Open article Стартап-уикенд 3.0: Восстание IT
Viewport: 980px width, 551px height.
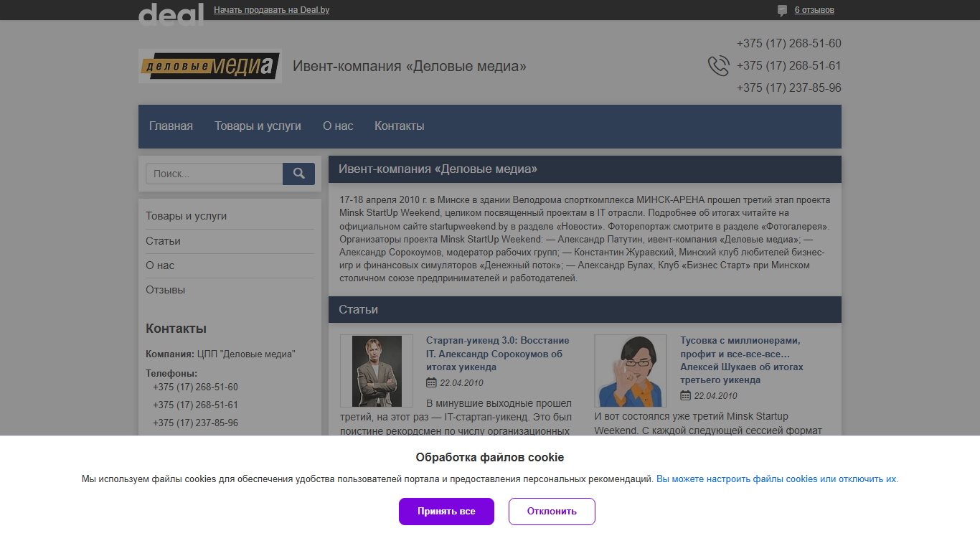(x=498, y=354)
